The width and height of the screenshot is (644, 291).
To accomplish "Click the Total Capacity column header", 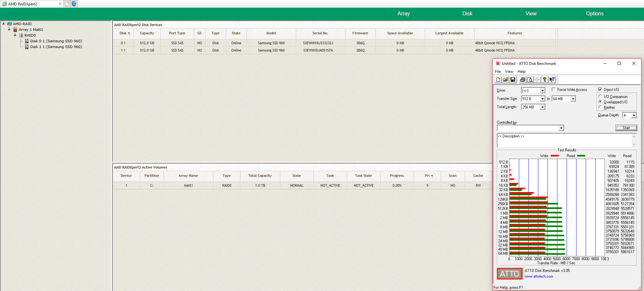I will pos(260,176).
